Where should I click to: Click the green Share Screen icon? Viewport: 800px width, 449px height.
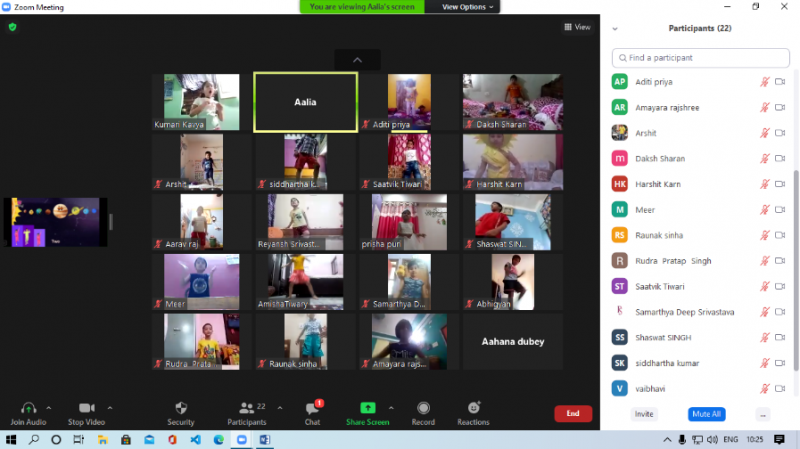[x=367, y=408]
